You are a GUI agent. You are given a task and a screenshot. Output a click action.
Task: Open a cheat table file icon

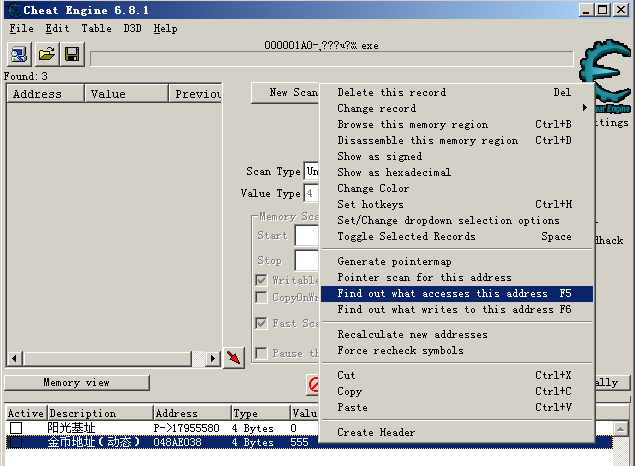point(46,54)
